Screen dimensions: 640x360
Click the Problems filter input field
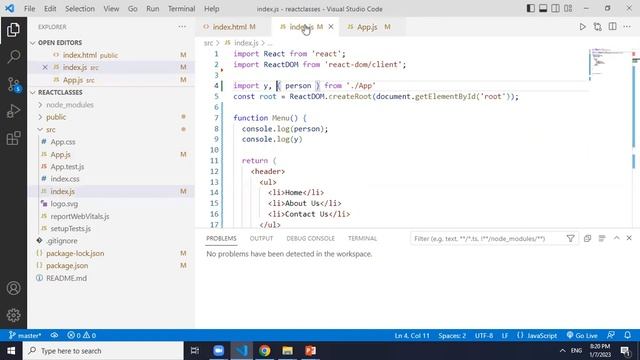488,238
